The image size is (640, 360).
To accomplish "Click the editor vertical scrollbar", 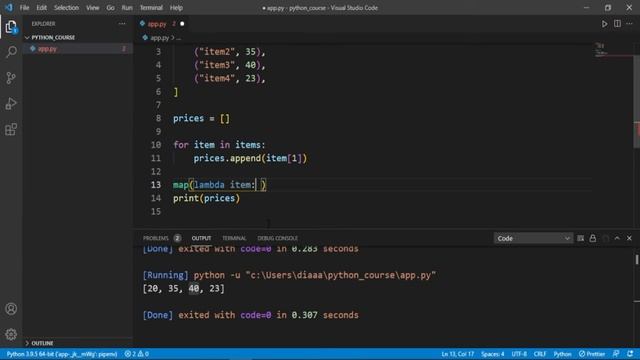I will click(x=637, y=102).
